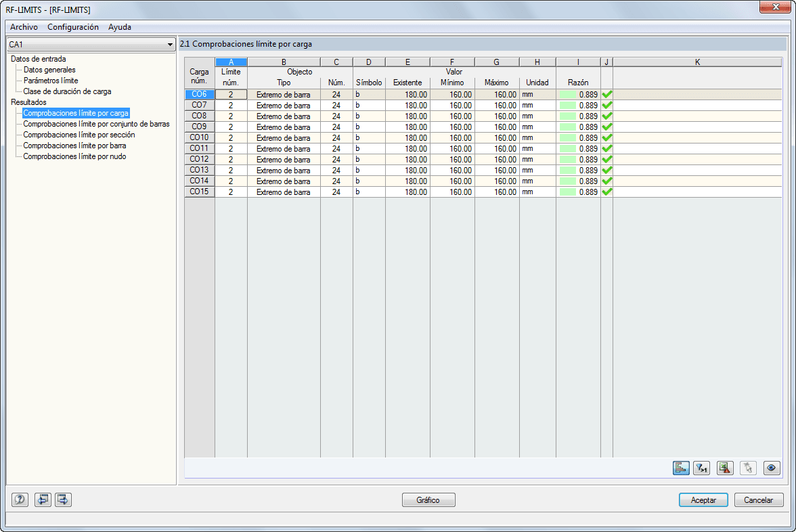Click green check mark in CO14 row
The image size is (796, 532).
[606, 181]
